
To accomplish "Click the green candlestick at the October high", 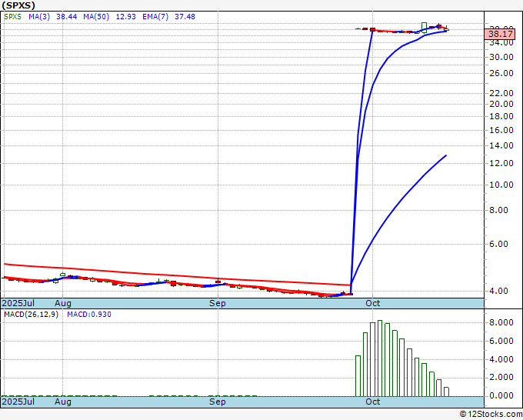I will point(424,26).
